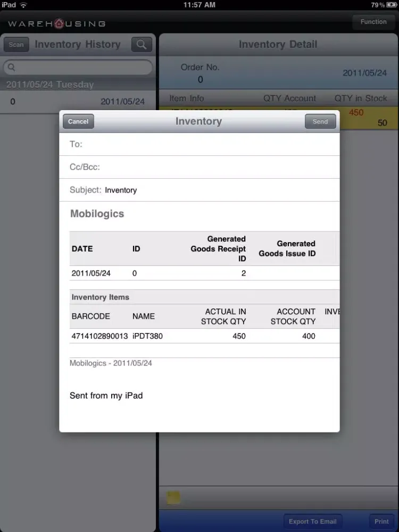The height and width of the screenshot is (532, 399).
Task: Select history row 0 dated 2011/05/24
Action: 78,102
